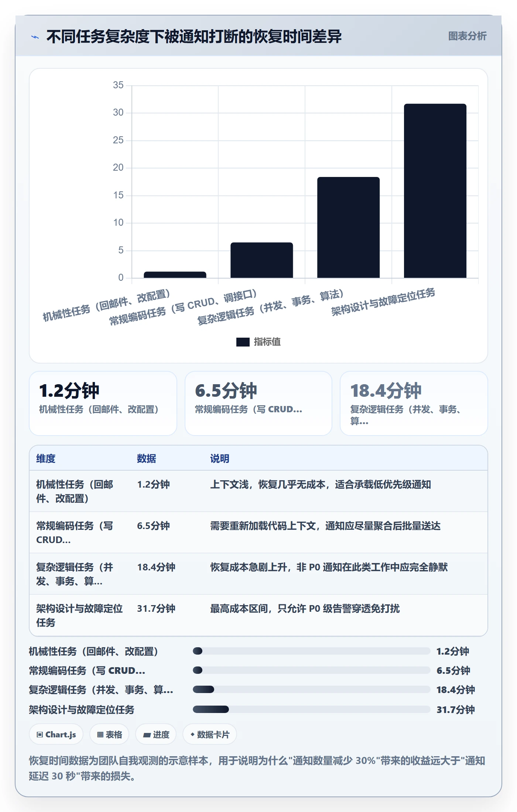Screen dimensions: 517x812
Task: Click the 说明 column header
Action: coord(220,458)
